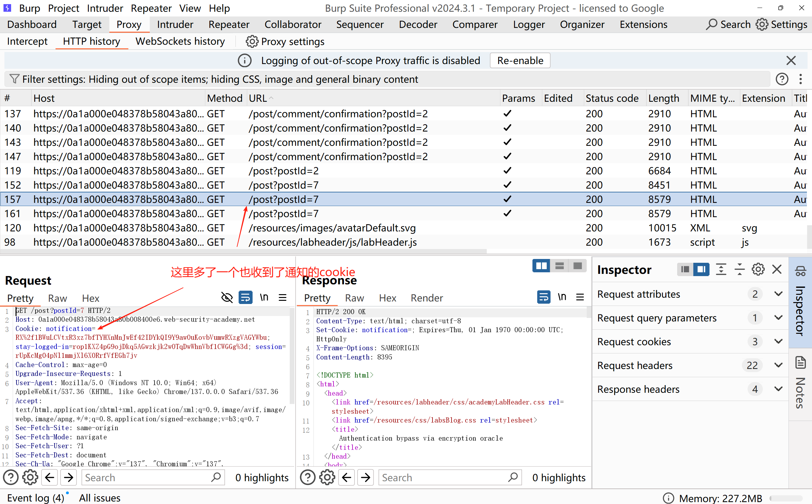The width and height of the screenshot is (812, 504).
Task: Click Inspector expand-all sections icon
Action: [721, 269]
